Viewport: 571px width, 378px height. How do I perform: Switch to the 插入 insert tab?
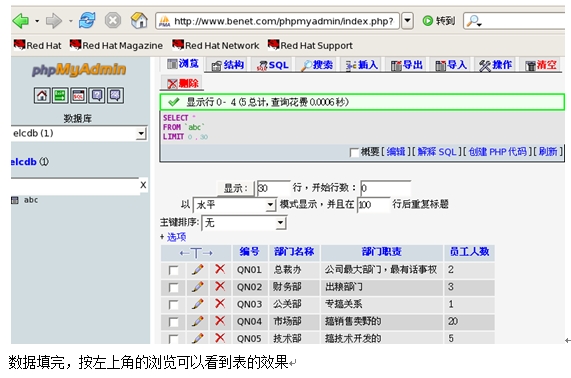(362, 65)
